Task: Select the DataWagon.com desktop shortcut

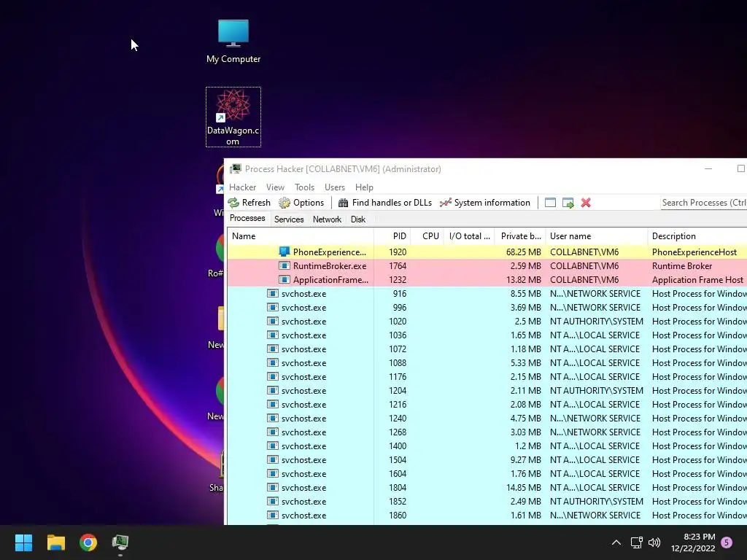Action: click(x=233, y=117)
